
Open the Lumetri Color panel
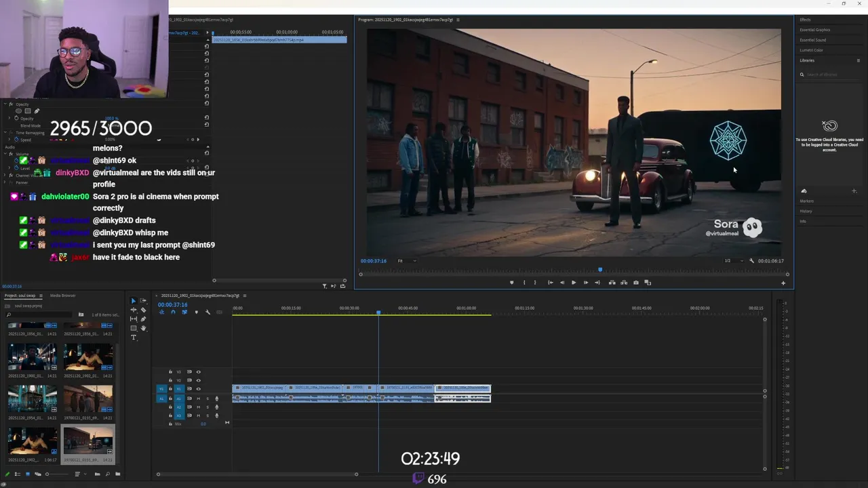click(x=811, y=50)
